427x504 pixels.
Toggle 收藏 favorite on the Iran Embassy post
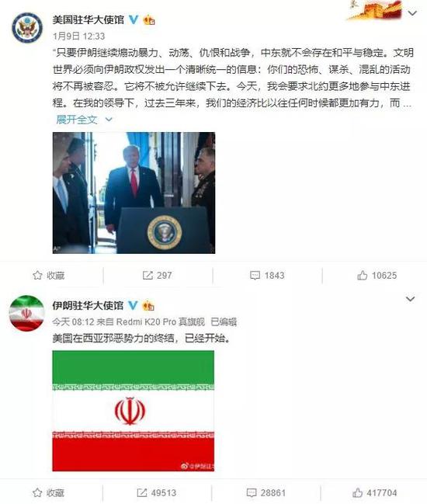(x=48, y=493)
